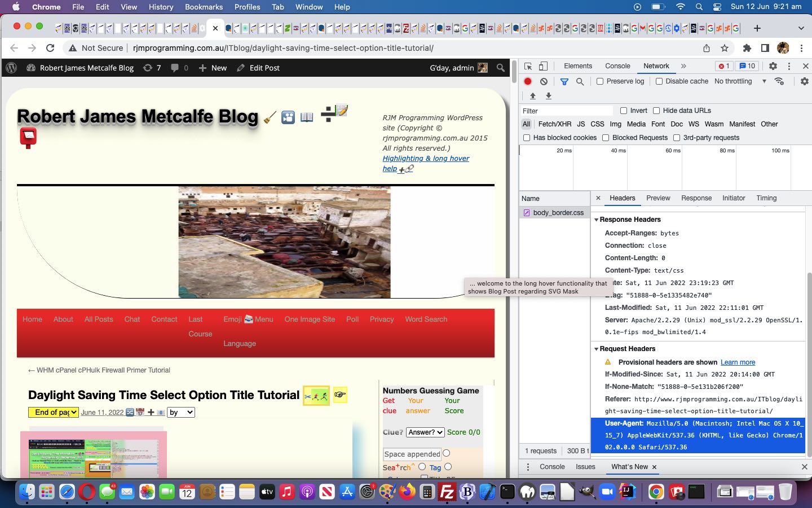812x508 pixels.
Task: Open Chrome Bookmarks menu
Action: [204, 7]
